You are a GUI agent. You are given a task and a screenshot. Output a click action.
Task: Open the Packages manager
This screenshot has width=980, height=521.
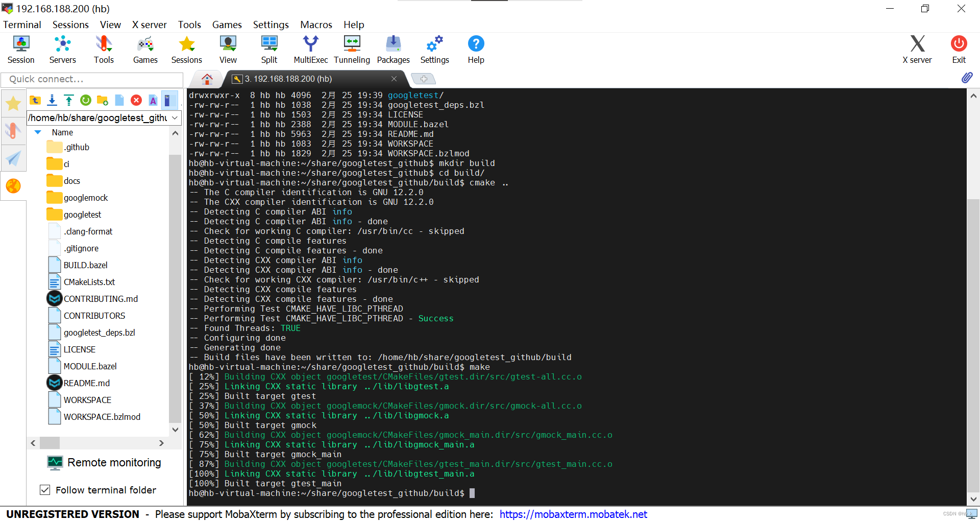(x=393, y=49)
